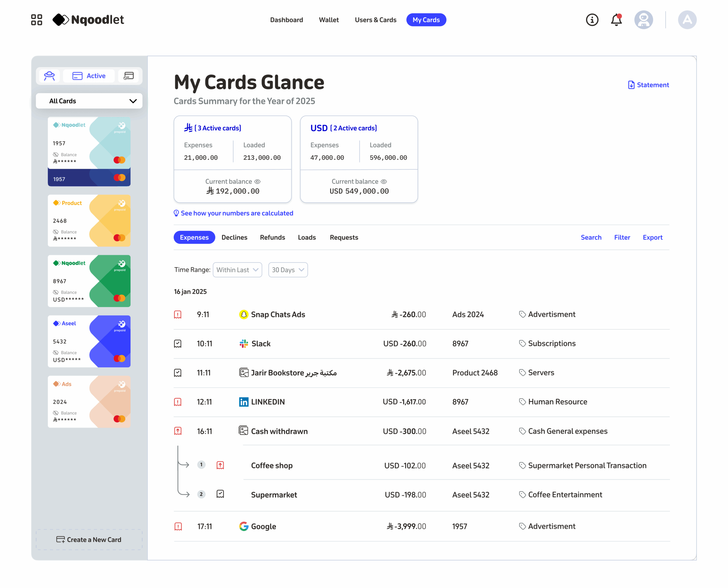This screenshot has height=588, width=728.
Task: Switch to the Declines tab
Action: pyautogui.click(x=234, y=237)
